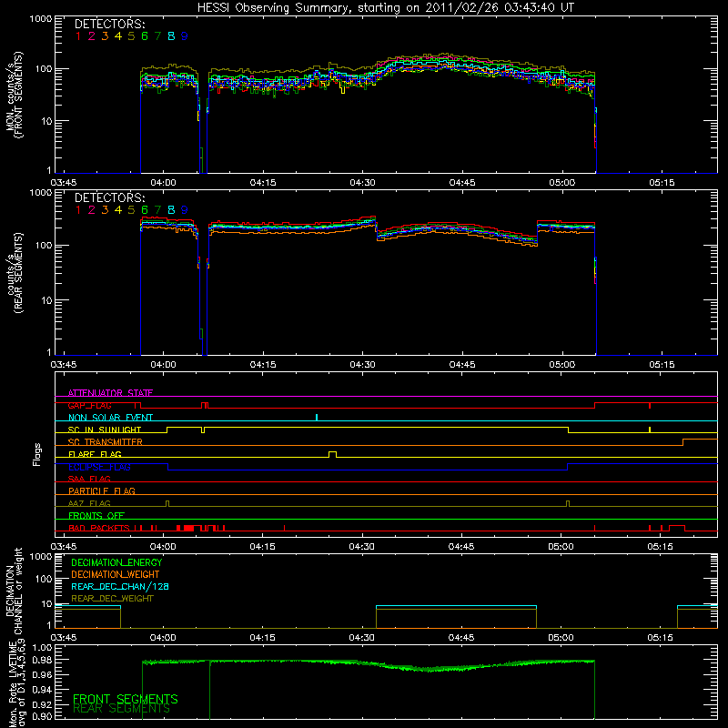Click the '0.92' livetime axis tick label
The width and height of the screenshot is (728, 728).
[x=42, y=703]
